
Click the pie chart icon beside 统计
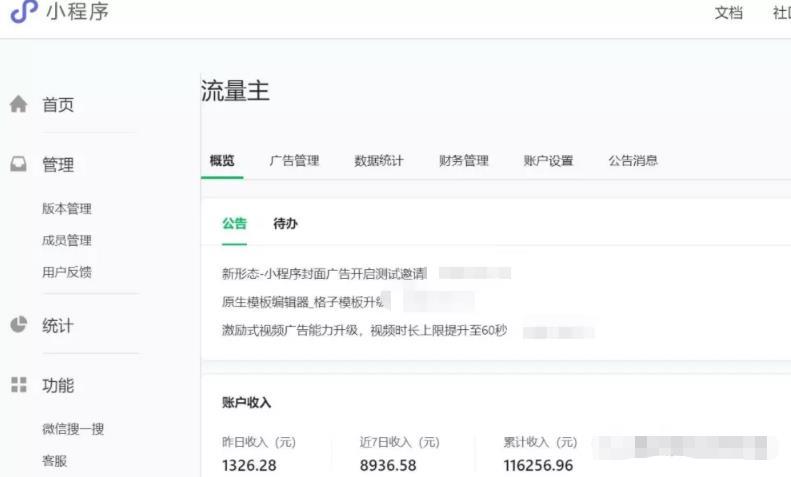point(19,324)
